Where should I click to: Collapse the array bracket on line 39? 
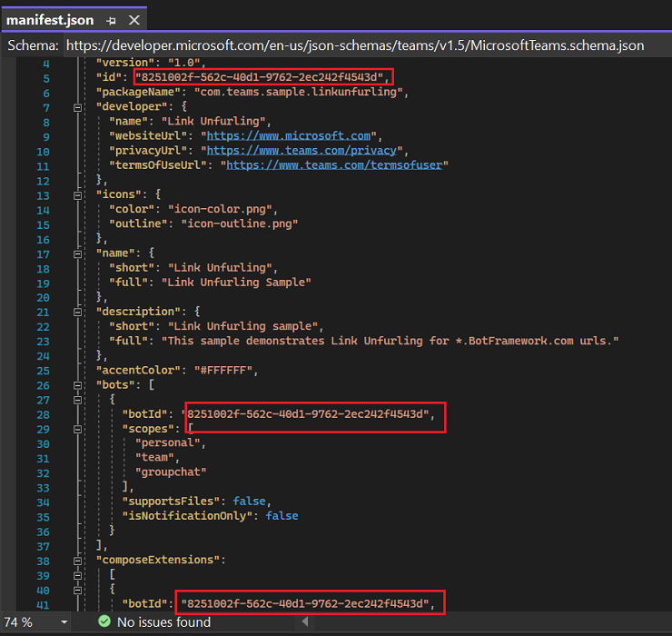coord(77,575)
